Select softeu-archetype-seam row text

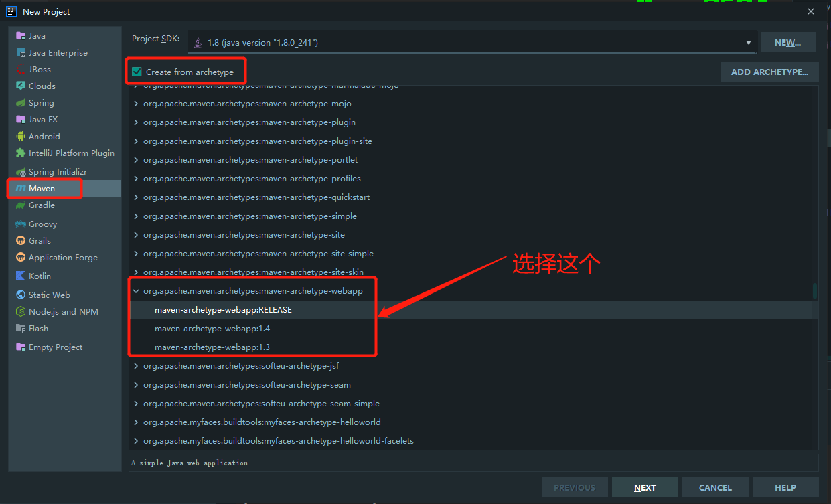[x=247, y=385]
